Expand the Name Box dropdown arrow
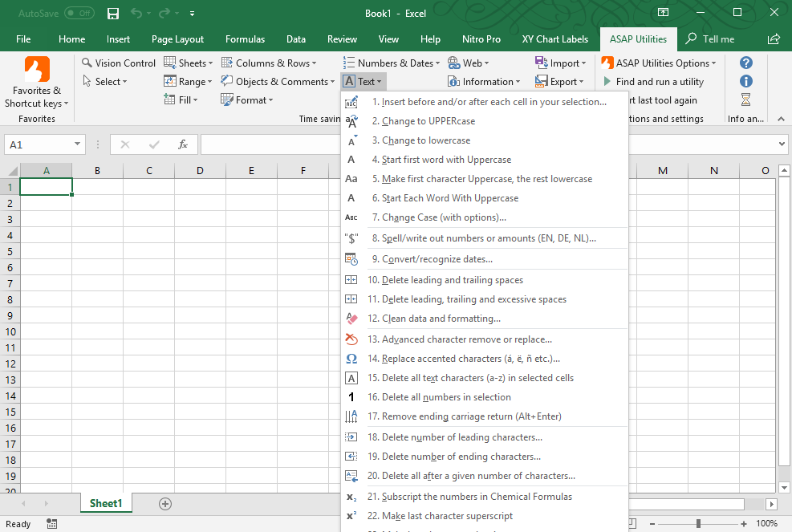The image size is (792, 532). click(78, 144)
